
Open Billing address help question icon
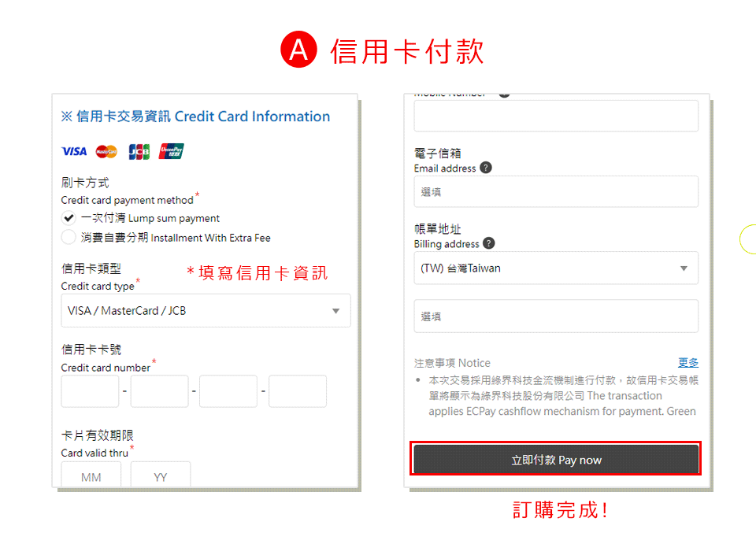coord(488,243)
